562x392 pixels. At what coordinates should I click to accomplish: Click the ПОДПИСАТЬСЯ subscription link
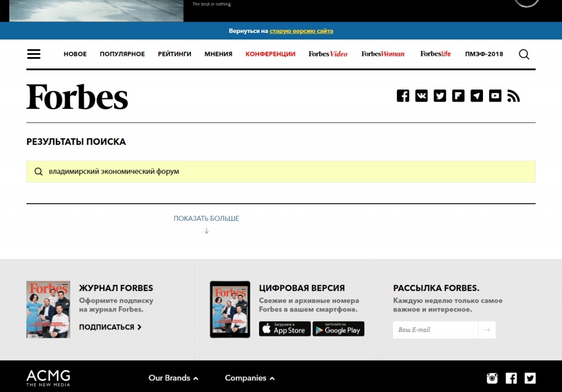coord(110,327)
